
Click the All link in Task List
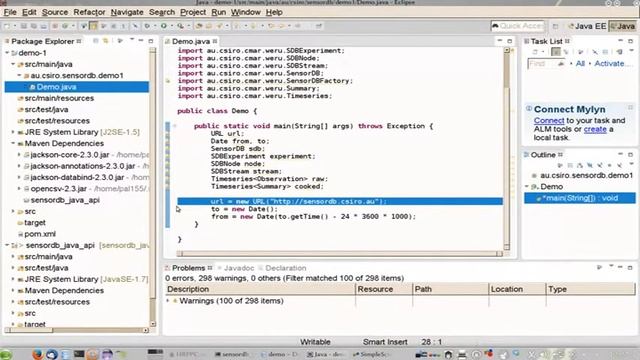pyautogui.click(x=580, y=64)
